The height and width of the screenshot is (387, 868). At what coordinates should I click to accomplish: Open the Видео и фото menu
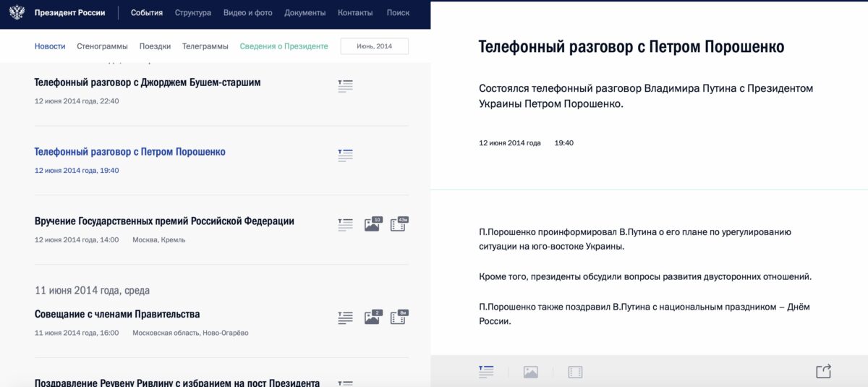tap(248, 13)
